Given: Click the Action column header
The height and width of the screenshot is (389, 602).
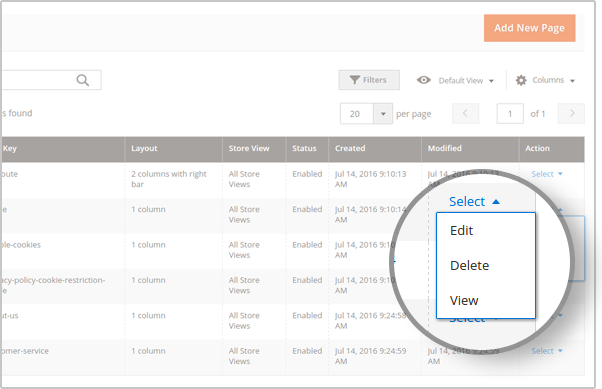Looking at the screenshot, I should (x=552, y=149).
